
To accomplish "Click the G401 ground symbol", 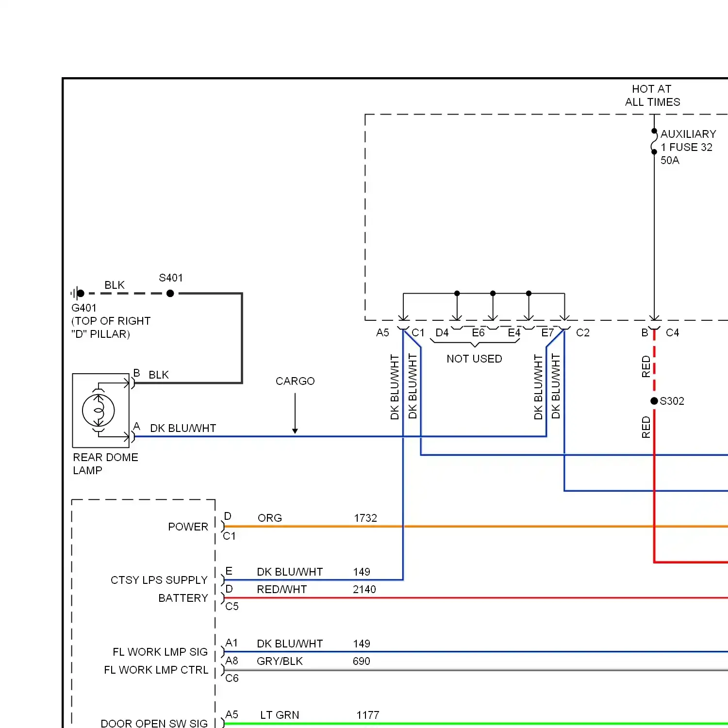I will click(77, 293).
